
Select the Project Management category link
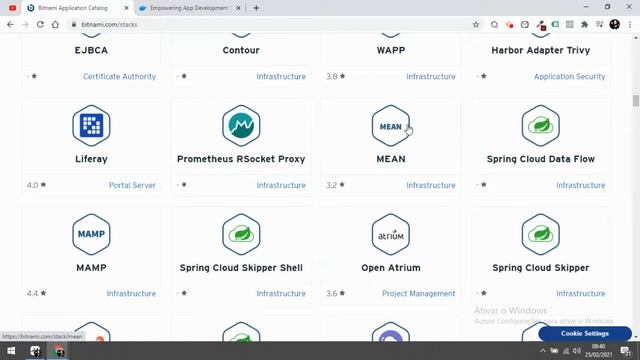pyautogui.click(x=418, y=293)
